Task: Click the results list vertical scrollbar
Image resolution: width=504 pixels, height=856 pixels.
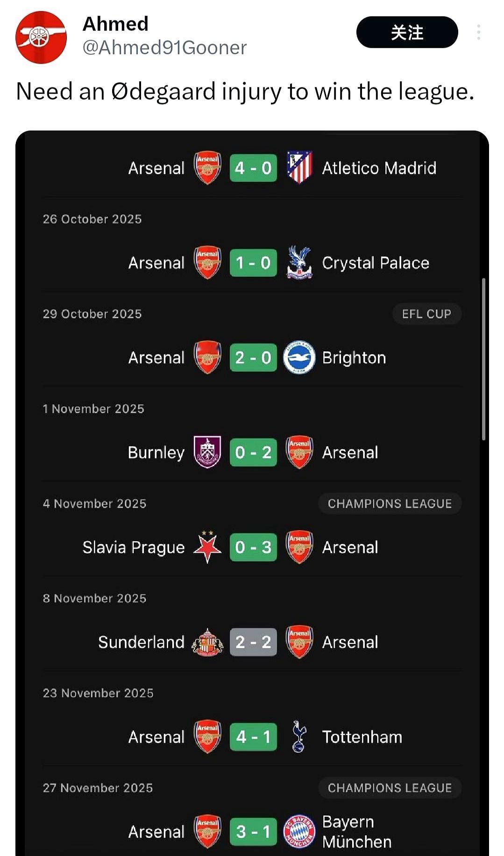Action: click(x=483, y=359)
